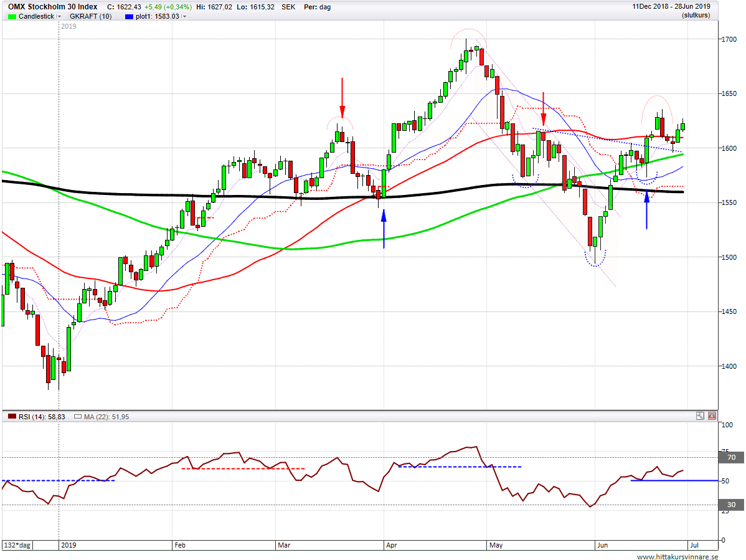The height and width of the screenshot is (560, 746).
Task: Select the GKRAFT (10) indicator label
Action: (91, 16)
